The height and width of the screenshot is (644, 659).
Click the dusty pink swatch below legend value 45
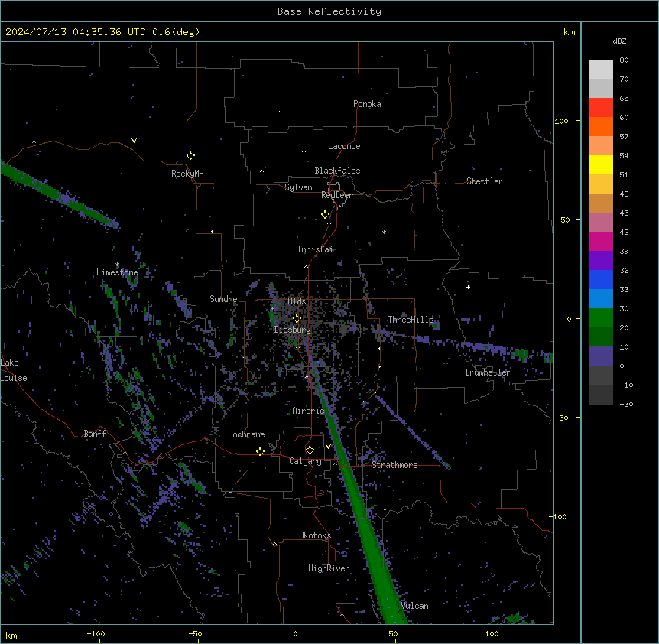pyautogui.click(x=601, y=222)
